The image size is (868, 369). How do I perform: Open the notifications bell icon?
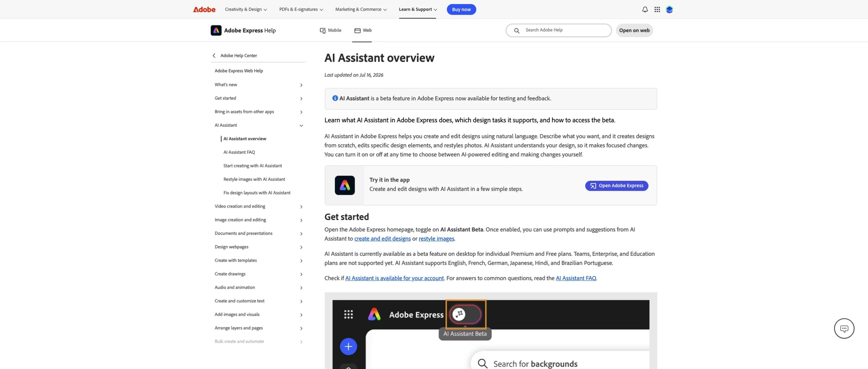tap(645, 9)
